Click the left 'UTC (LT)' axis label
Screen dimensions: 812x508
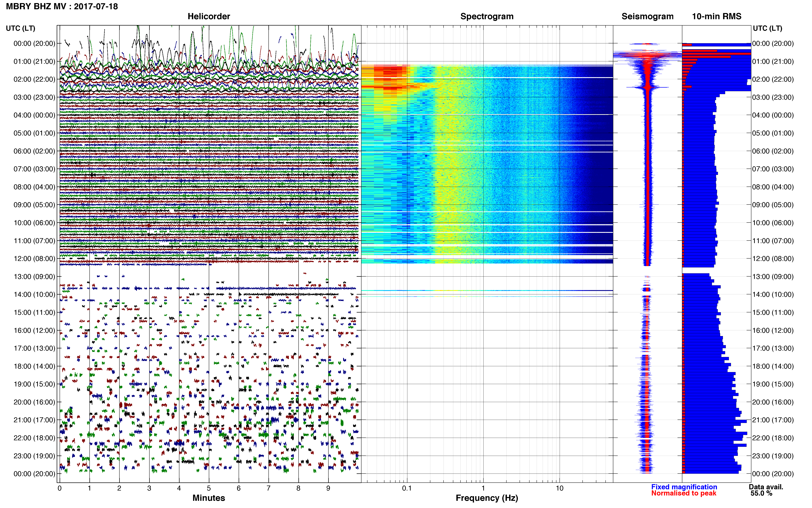coord(21,28)
